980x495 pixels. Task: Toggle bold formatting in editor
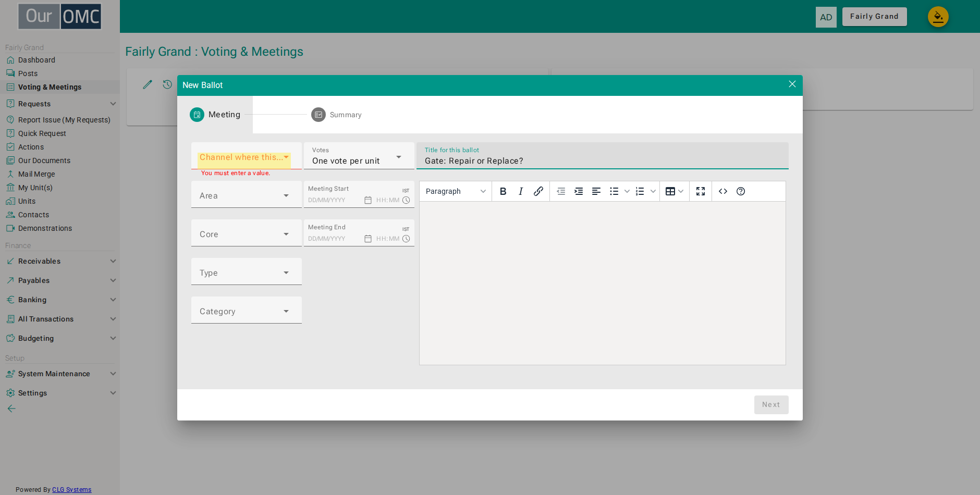(503, 191)
